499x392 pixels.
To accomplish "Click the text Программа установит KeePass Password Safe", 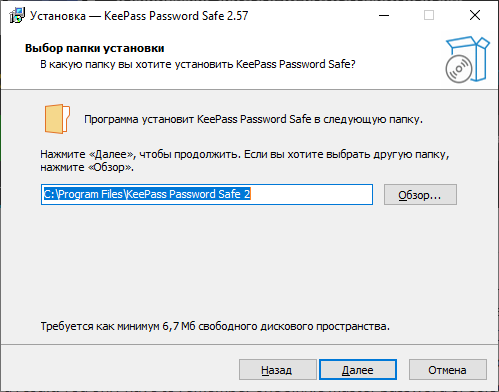I will [197, 119].
